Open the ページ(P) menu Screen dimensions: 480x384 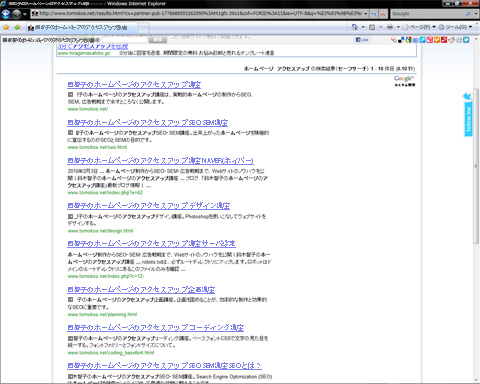point(419,27)
